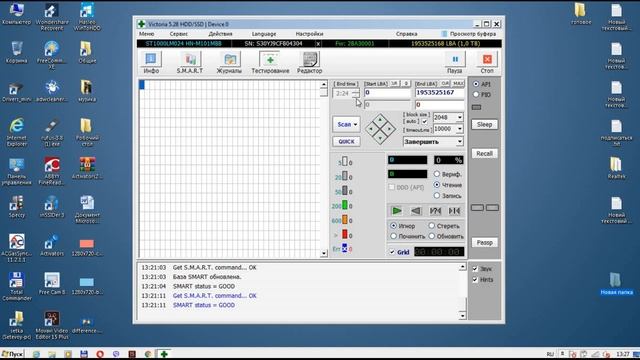Open the block size 2048 dropdown
Image resolution: width=640 pixels, height=360 pixels.
point(460,118)
